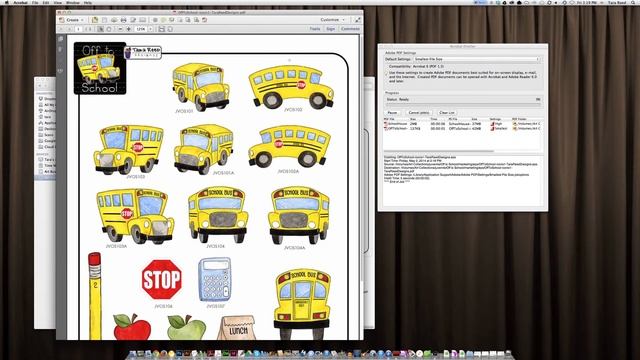Click the zoom percentage field
The height and width of the screenshot is (360, 640).
point(141,29)
